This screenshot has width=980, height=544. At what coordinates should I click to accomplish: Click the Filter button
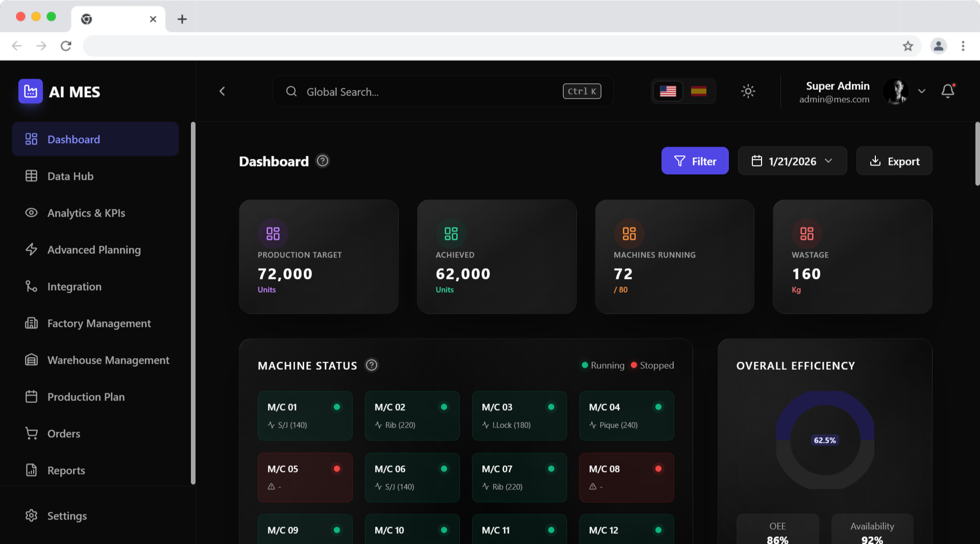[x=695, y=161]
